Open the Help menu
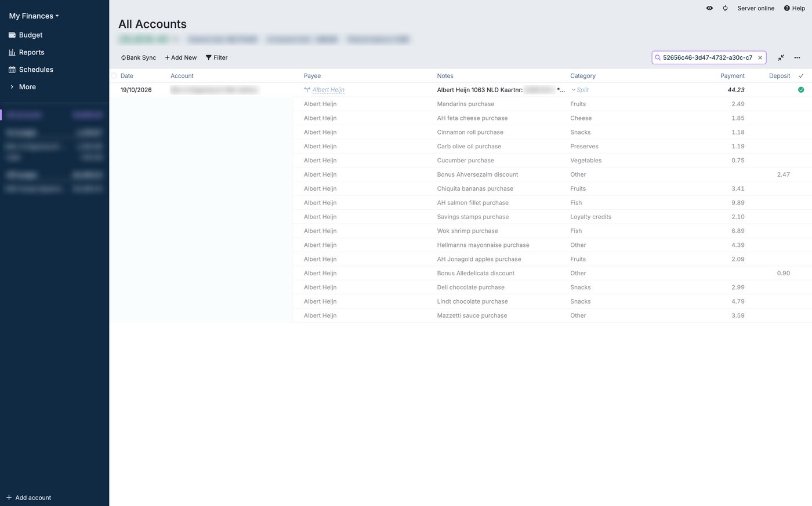The image size is (812, 506). (x=795, y=8)
